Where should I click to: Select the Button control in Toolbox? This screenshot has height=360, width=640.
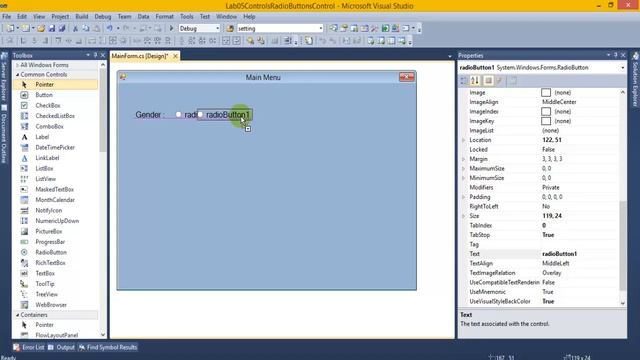coord(55,95)
